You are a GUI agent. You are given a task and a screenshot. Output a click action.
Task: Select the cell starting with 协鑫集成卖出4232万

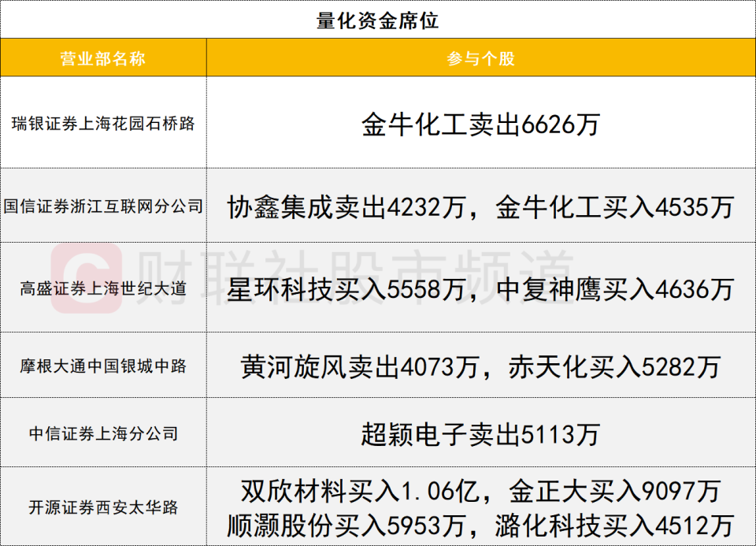coord(480,206)
